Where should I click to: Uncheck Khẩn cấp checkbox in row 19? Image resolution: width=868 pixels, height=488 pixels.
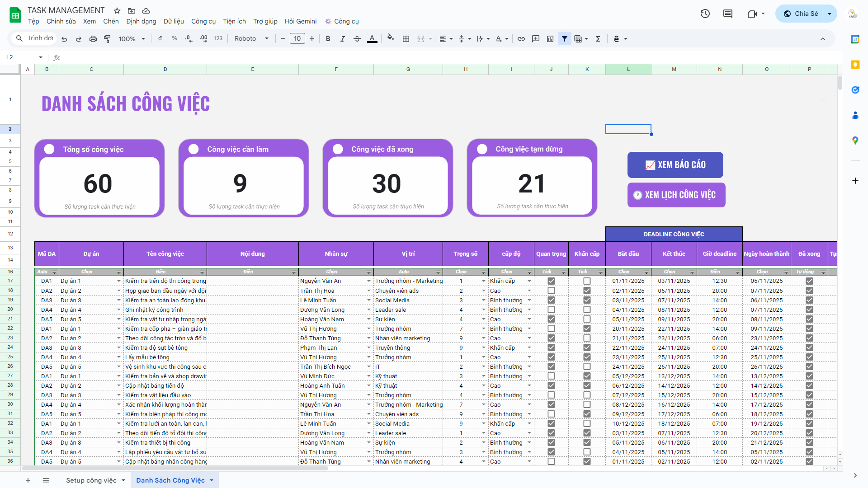coord(587,300)
